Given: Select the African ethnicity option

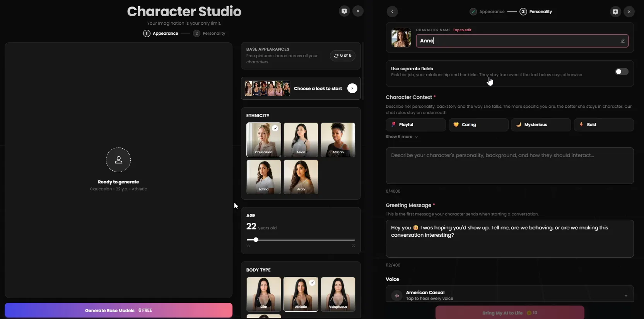Looking at the screenshot, I should 338,140.
